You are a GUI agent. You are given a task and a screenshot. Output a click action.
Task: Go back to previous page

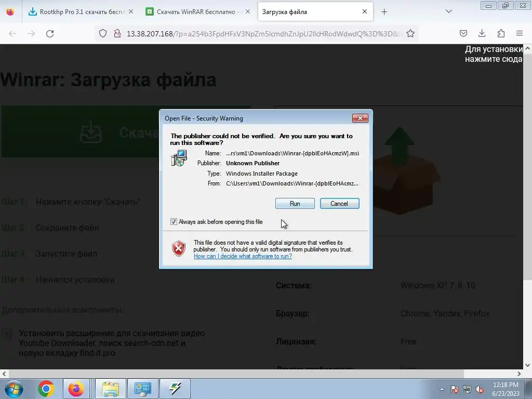coord(12,34)
